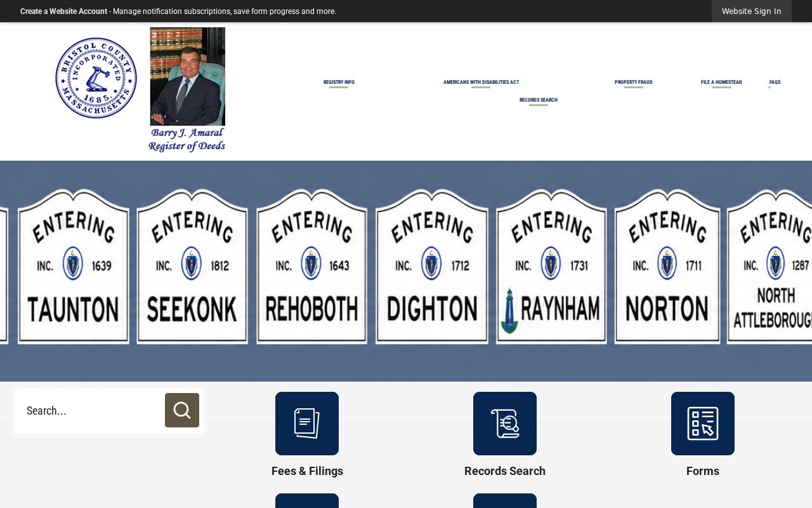Screen dimensions: 812x508
Task: Select the Entering Seekonk town sign
Action: point(192,267)
